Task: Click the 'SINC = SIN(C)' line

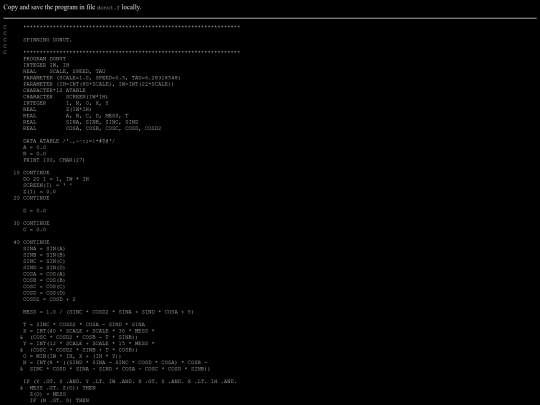Action: [x=44, y=261]
